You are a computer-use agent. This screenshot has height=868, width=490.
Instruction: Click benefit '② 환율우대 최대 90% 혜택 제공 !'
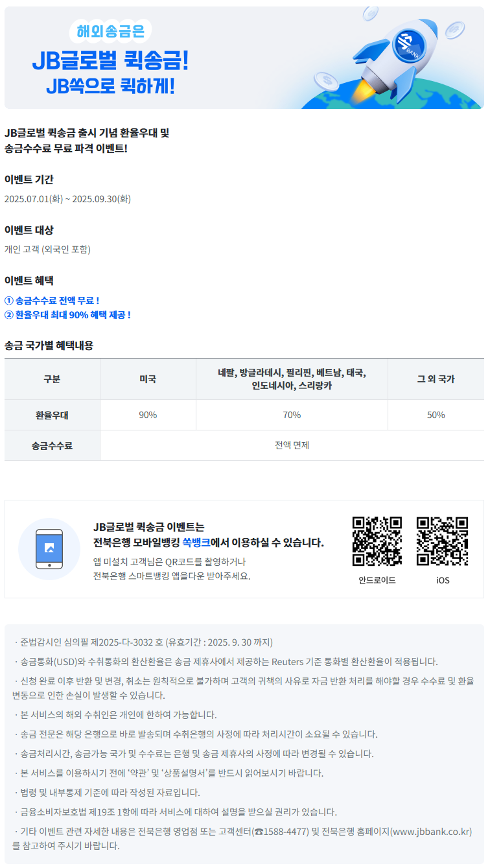pos(67,315)
